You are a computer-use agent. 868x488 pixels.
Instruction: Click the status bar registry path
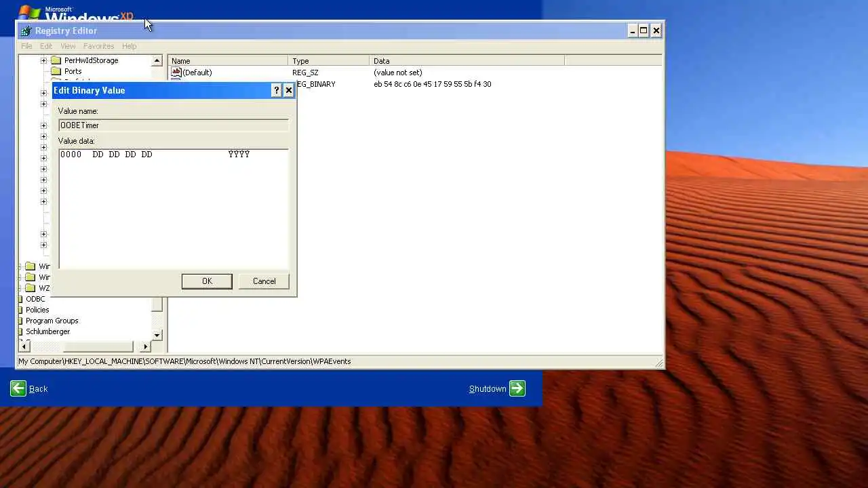coord(184,361)
